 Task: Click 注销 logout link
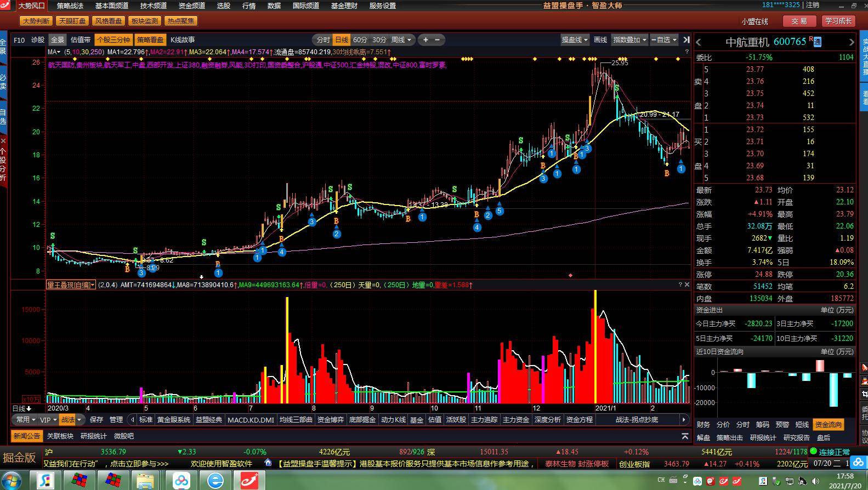(813, 5)
